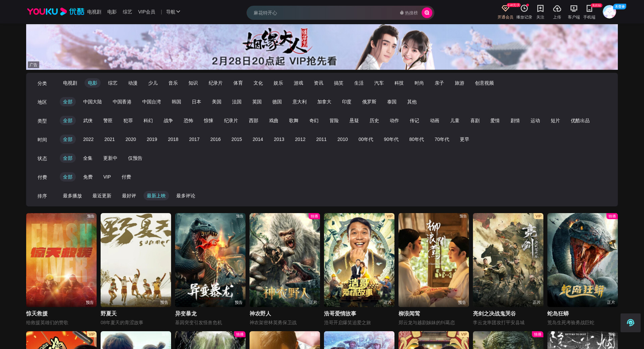The width and height of the screenshot is (644, 349).
Task: Filter year by 2022
Action: pyautogui.click(x=88, y=139)
